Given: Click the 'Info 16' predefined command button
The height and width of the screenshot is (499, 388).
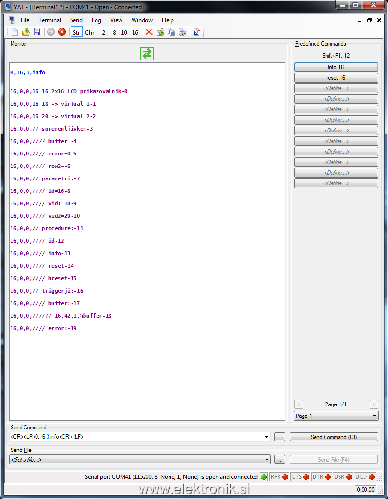Looking at the screenshot, I should click(336, 67).
